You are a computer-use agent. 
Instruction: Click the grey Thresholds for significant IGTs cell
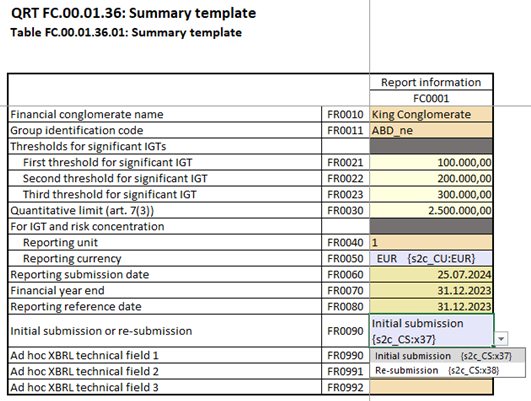pos(431,146)
